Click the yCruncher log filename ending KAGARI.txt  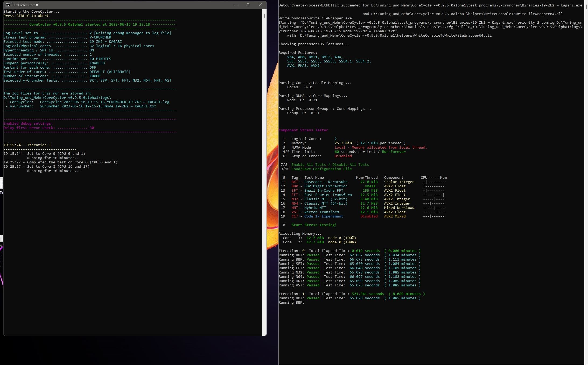point(98,106)
